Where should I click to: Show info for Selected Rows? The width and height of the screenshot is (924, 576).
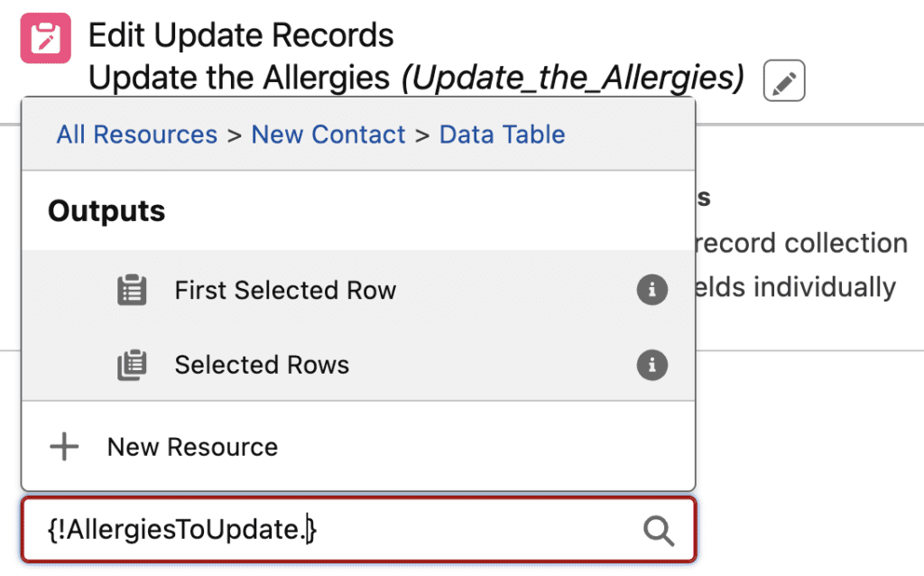(651, 365)
